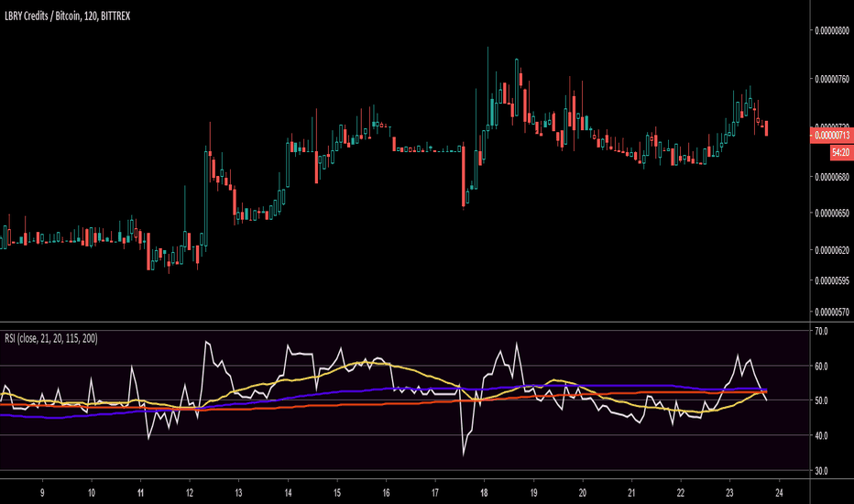Click date 21 on the time axis

(631, 493)
